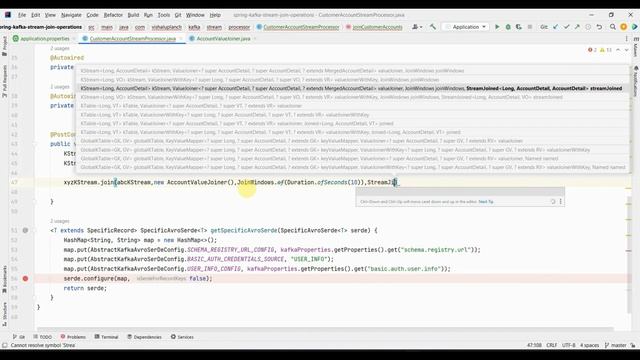Open the user account dropdown icon

[x=417, y=27]
